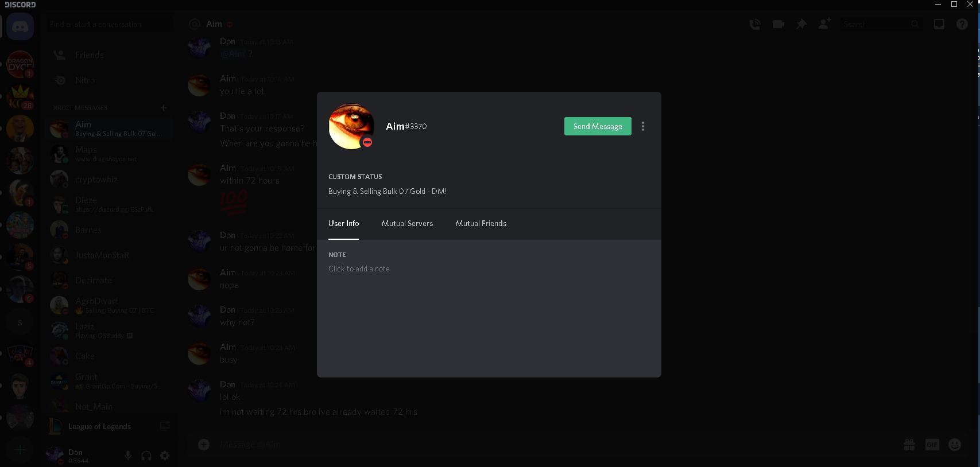Viewport: 980px width, 467px height.
Task: Open direct message with JustaMonStaR
Action: pos(109,255)
